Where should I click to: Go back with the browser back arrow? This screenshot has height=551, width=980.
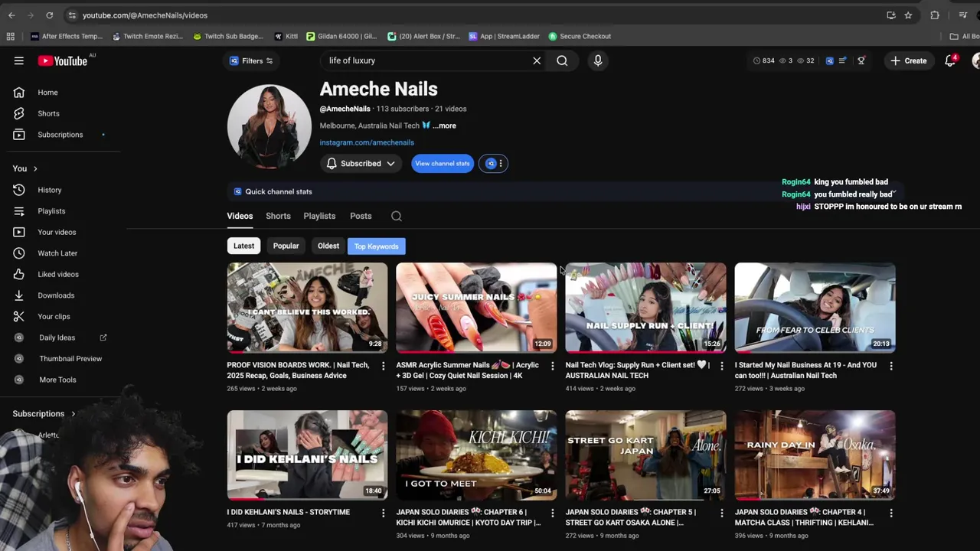[x=11, y=15]
